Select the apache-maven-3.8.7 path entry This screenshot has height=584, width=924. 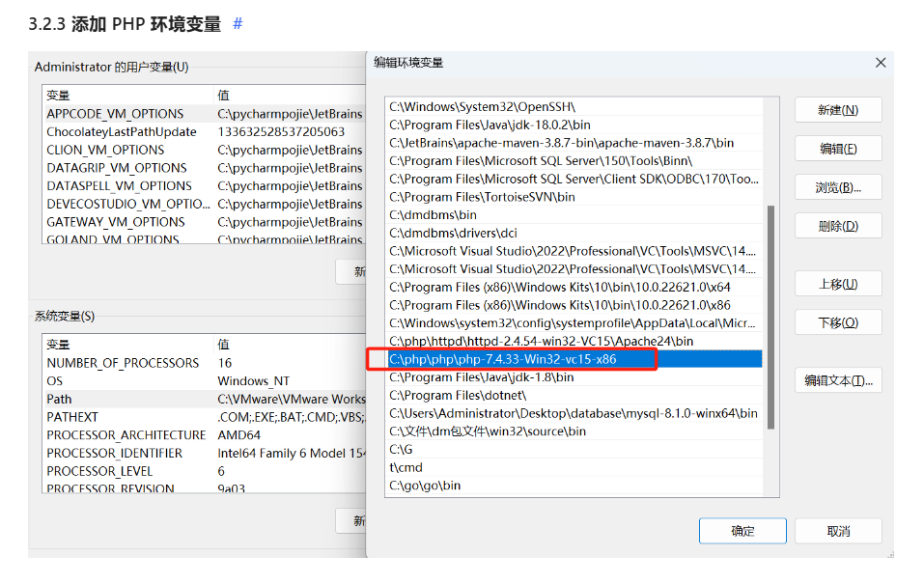click(x=574, y=143)
